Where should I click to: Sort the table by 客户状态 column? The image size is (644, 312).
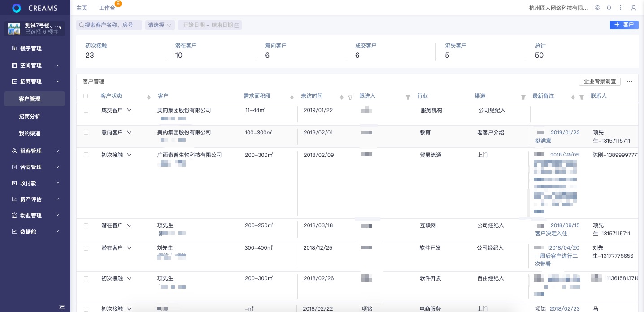[149, 97]
